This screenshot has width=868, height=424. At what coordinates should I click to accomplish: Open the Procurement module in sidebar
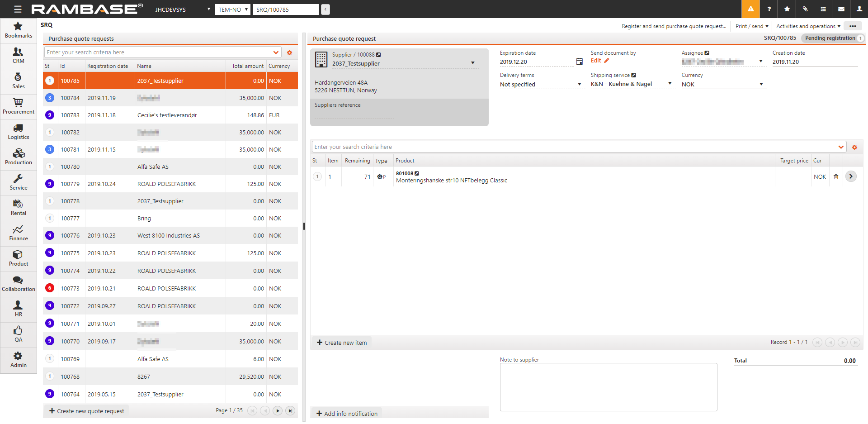(x=18, y=106)
